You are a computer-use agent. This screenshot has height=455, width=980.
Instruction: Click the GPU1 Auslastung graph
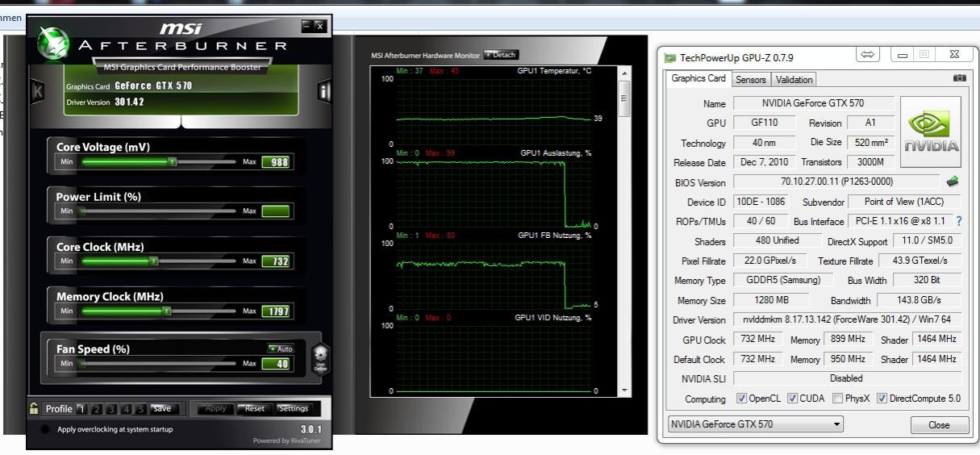click(x=494, y=194)
